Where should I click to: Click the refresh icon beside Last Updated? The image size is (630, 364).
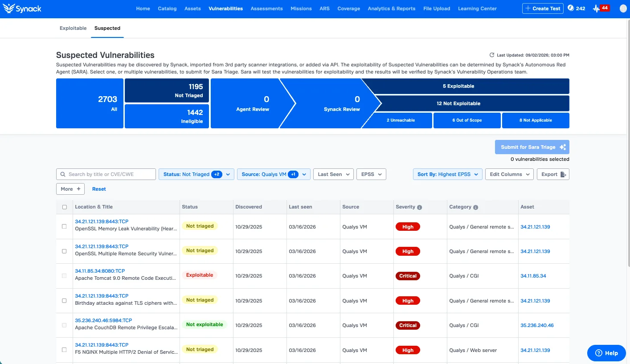(492, 55)
